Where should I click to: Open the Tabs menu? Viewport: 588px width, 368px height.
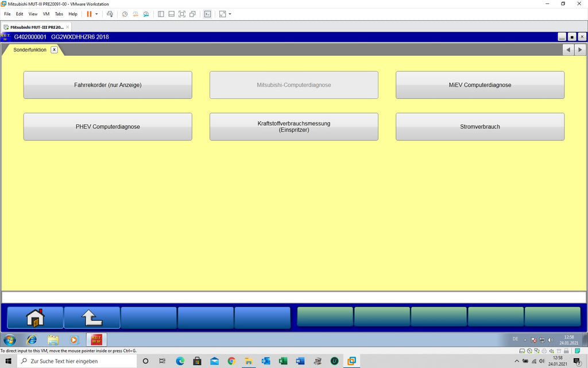59,14
